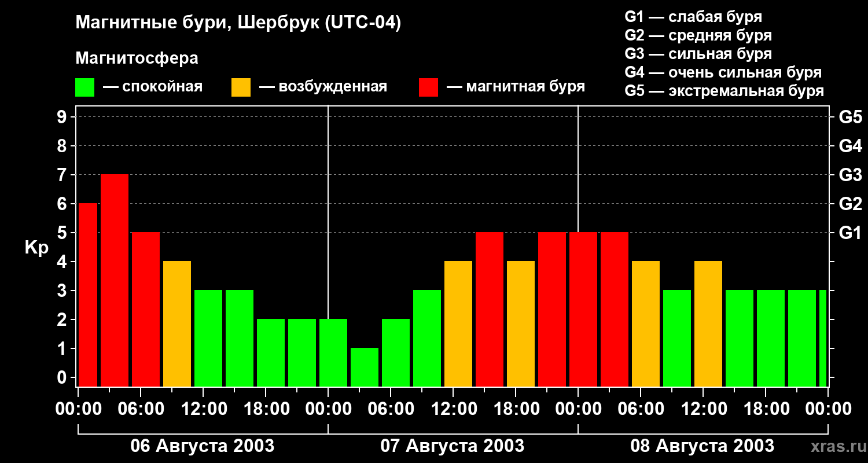Select the 'G2 — средняя буря' line

[x=698, y=35]
